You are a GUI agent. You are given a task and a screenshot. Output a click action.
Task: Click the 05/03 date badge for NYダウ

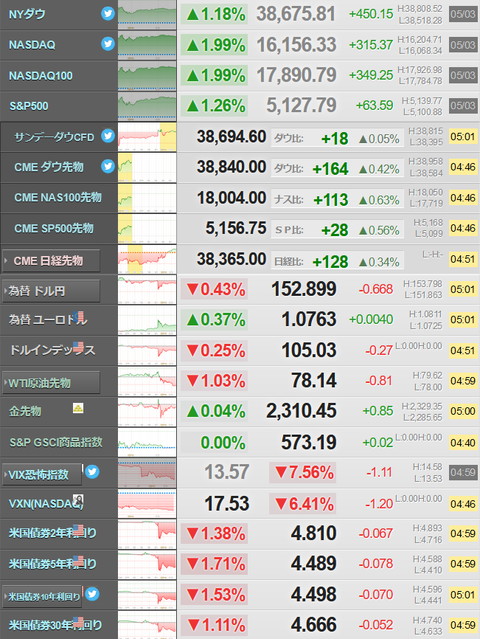[463, 14]
